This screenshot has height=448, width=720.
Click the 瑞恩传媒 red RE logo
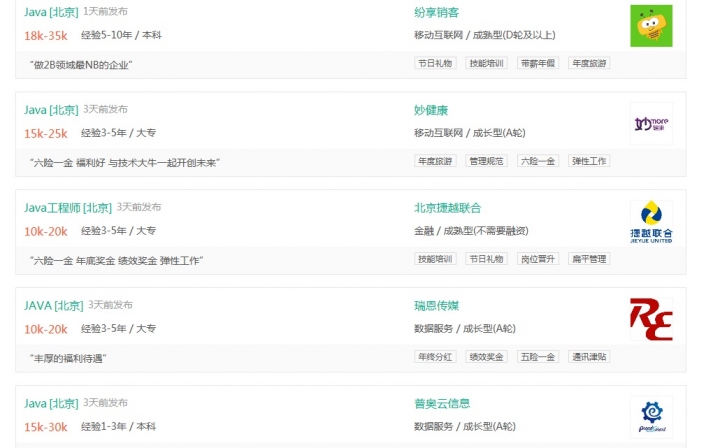coord(651,319)
